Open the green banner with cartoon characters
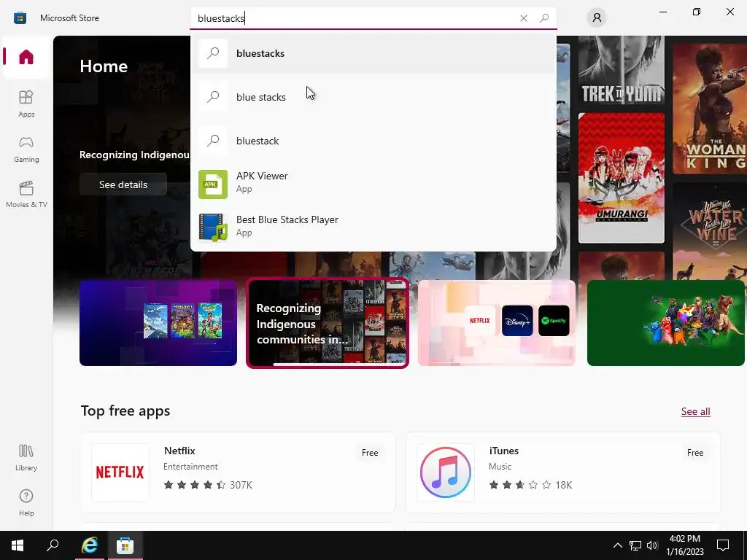747x560 pixels. (x=665, y=323)
